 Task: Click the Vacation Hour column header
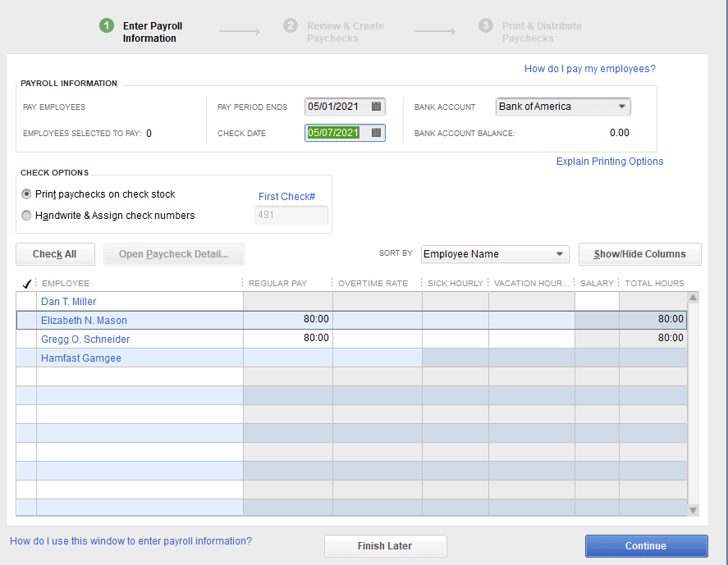pos(531,284)
